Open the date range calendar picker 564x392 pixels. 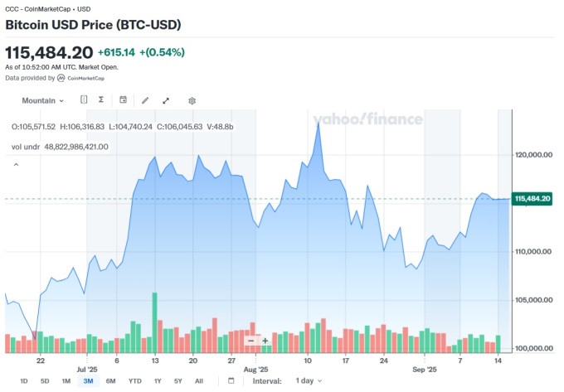pos(231,380)
